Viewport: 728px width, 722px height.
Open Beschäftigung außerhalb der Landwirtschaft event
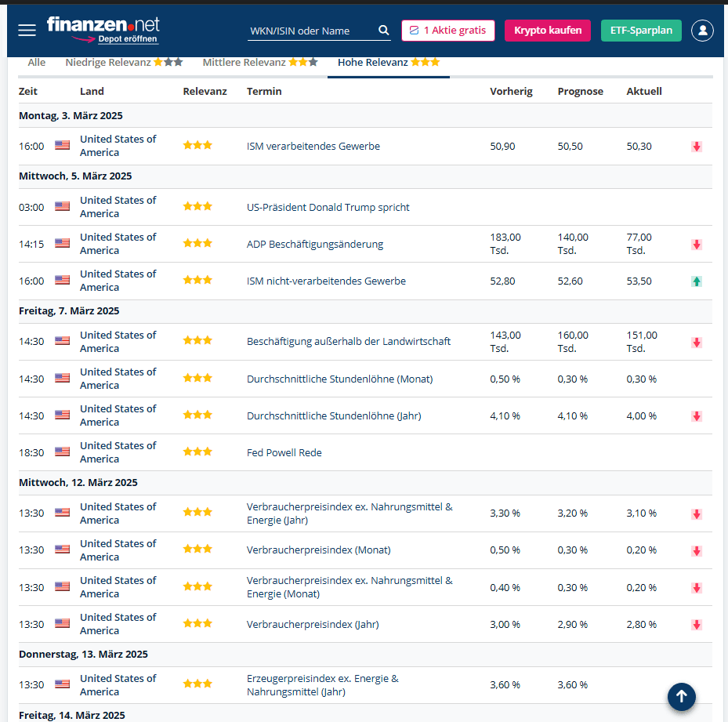click(349, 342)
